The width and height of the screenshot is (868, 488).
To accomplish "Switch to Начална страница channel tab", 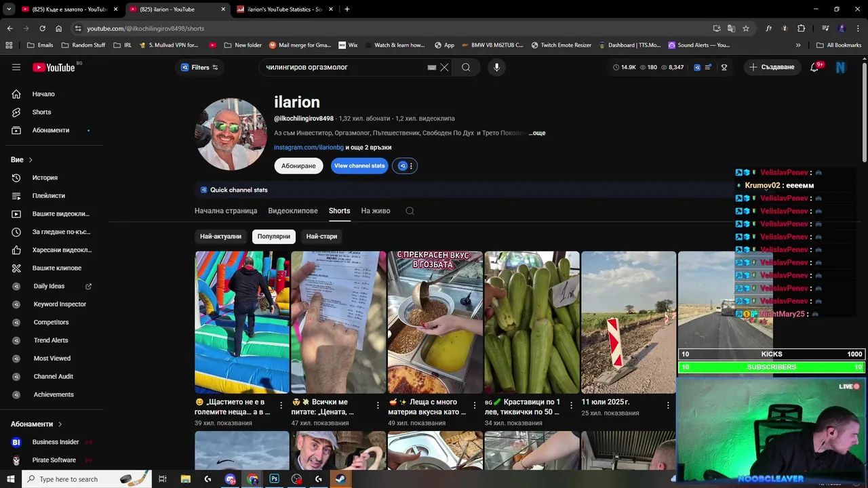I will (x=226, y=211).
